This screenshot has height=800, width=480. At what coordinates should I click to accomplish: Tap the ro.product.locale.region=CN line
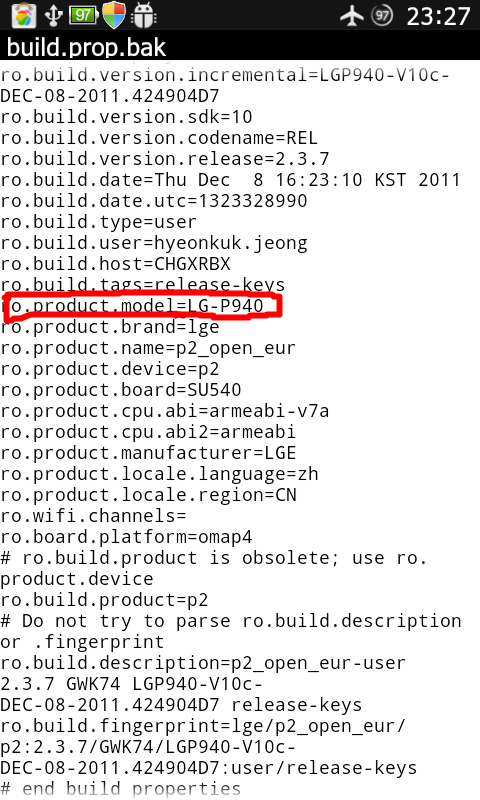coord(148,495)
